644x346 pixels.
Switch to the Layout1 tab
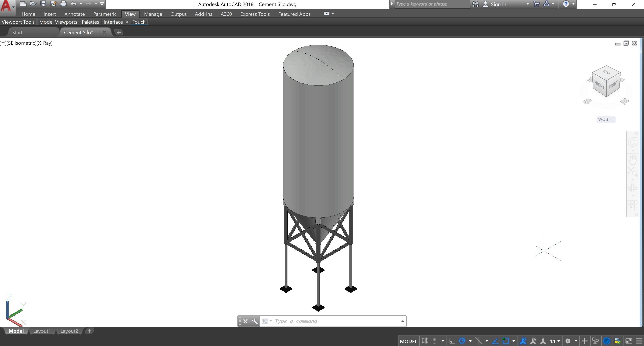pos(42,331)
